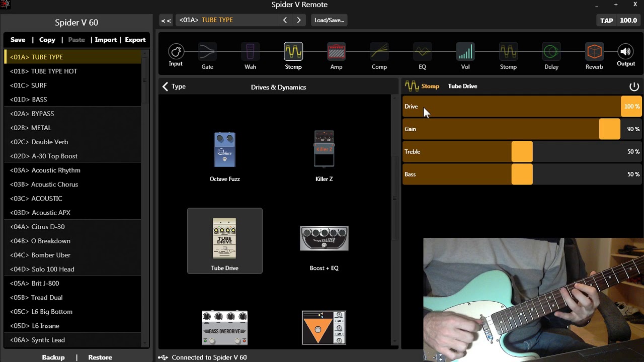The width and height of the screenshot is (644, 362).
Task: Go back to Type list
Action: [x=174, y=86]
